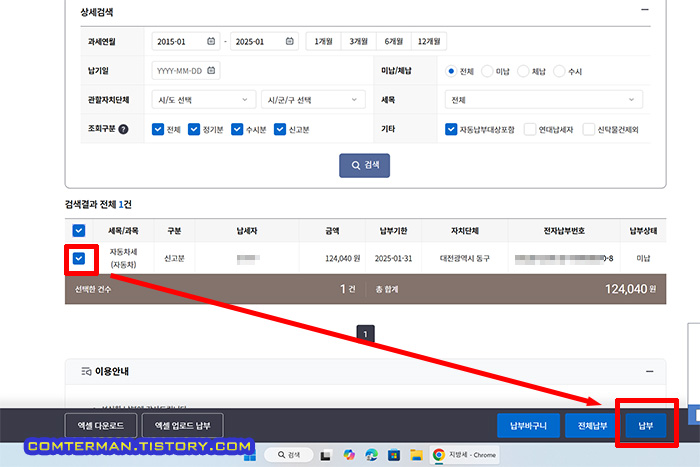Go to results page 1
The width and height of the screenshot is (700, 467).
click(365, 334)
